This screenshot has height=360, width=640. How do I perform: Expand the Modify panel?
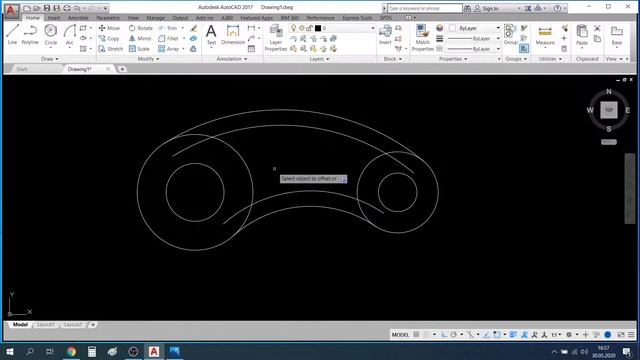[149, 59]
